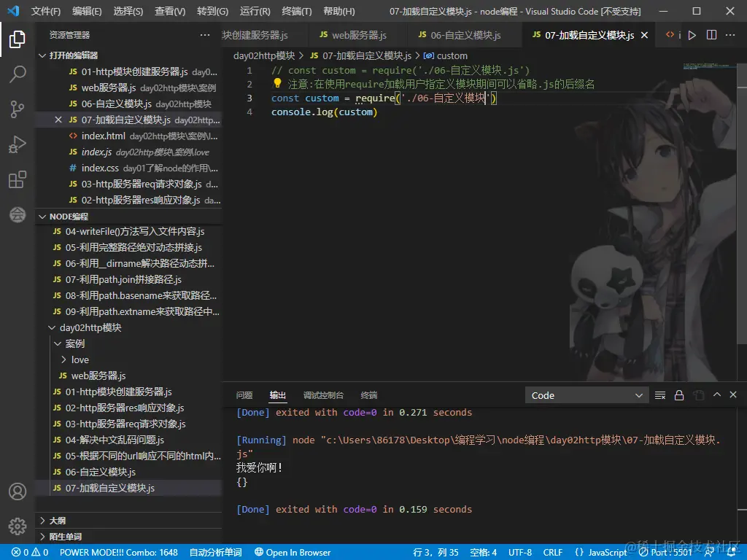
Task: Change the UTF-8 file encoding
Action: (x=519, y=553)
